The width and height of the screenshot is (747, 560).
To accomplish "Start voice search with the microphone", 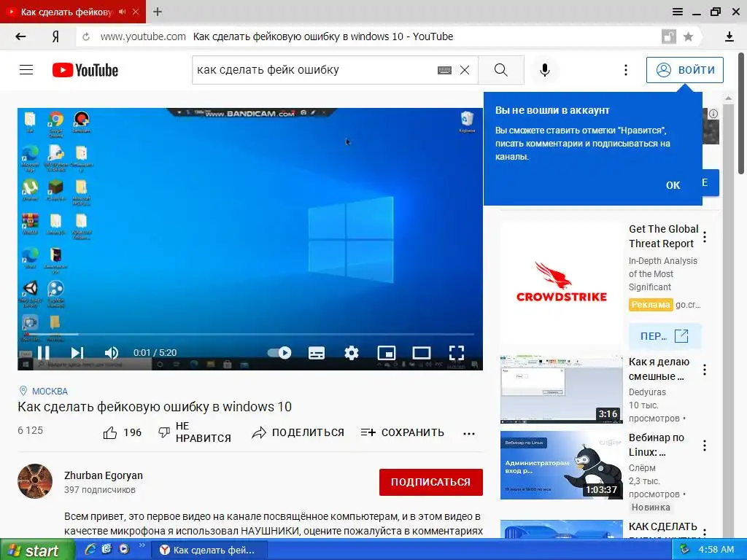I will pyautogui.click(x=544, y=70).
